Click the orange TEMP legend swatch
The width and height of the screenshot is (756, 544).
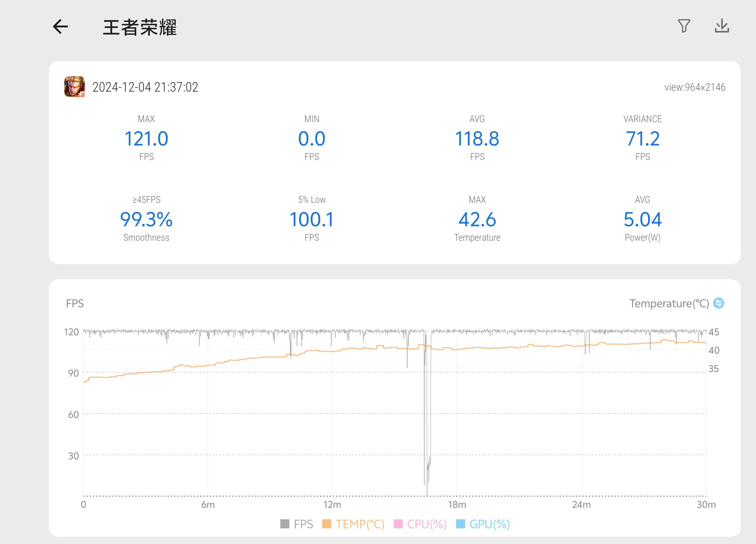pyautogui.click(x=327, y=524)
